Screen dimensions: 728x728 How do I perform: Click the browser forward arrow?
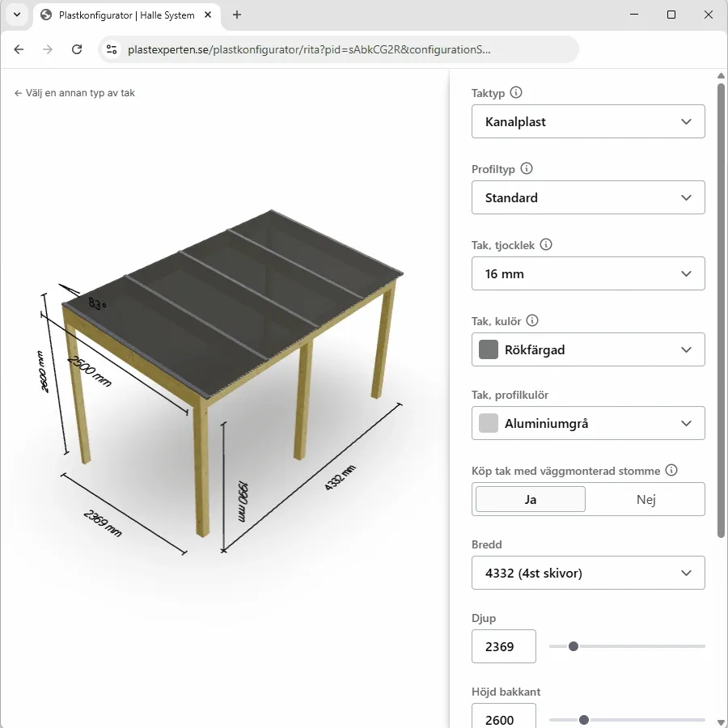point(48,49)
